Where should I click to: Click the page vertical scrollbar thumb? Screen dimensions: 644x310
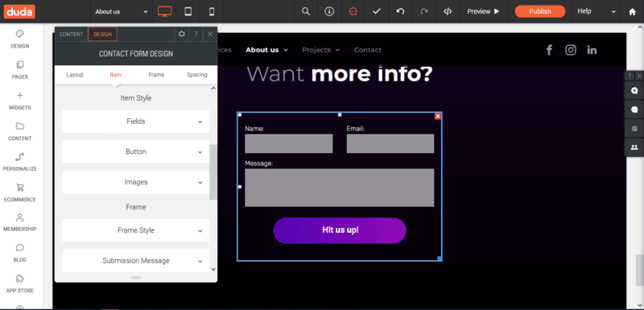click(639, 271)
